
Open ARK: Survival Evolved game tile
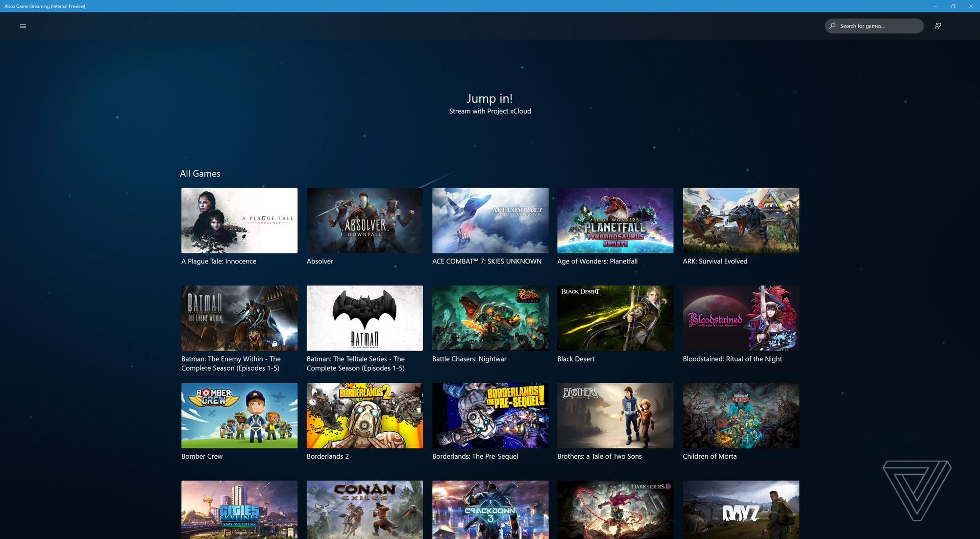pyautogui.click(x=740, y=220)
